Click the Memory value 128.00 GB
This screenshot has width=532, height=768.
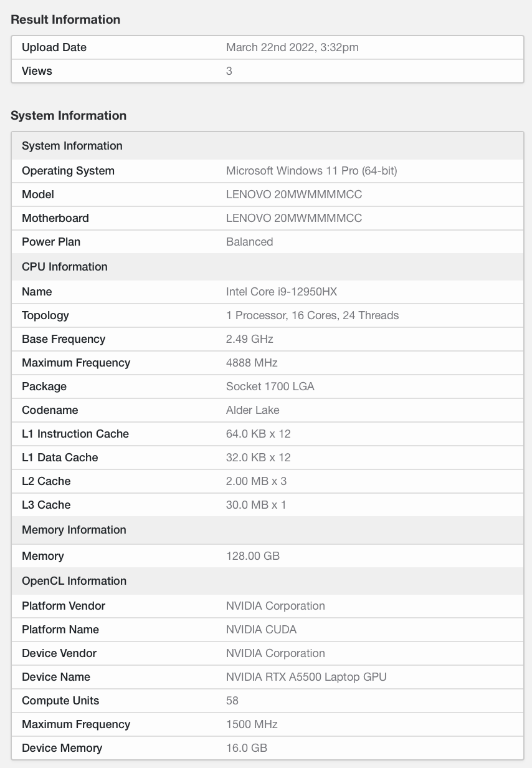click(252, 556)
